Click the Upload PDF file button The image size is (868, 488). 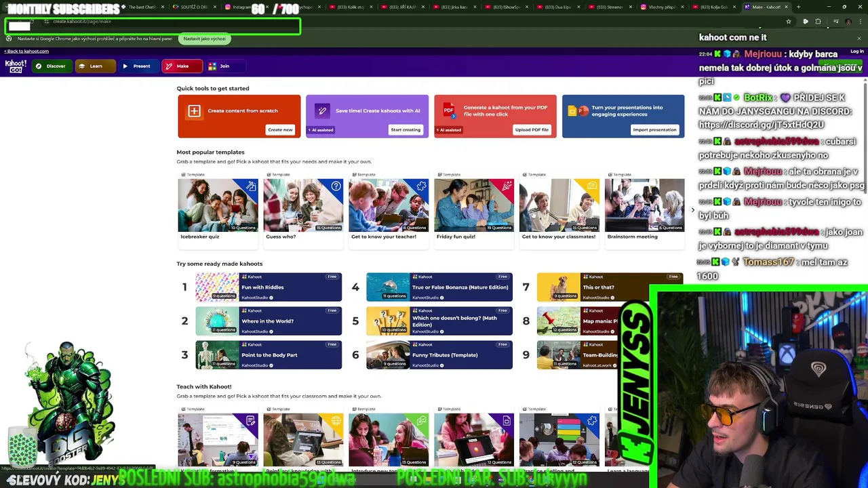pyautogui.click(x=532, y=129)
